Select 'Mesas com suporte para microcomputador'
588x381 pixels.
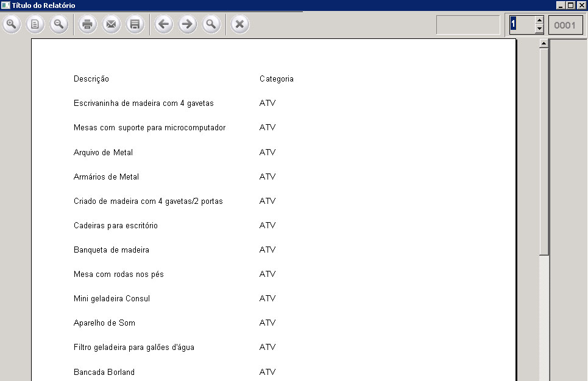tap(150, 128)
